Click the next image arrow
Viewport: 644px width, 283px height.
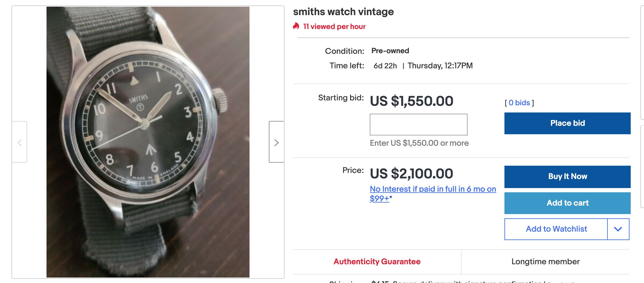(x=276, y=142)
